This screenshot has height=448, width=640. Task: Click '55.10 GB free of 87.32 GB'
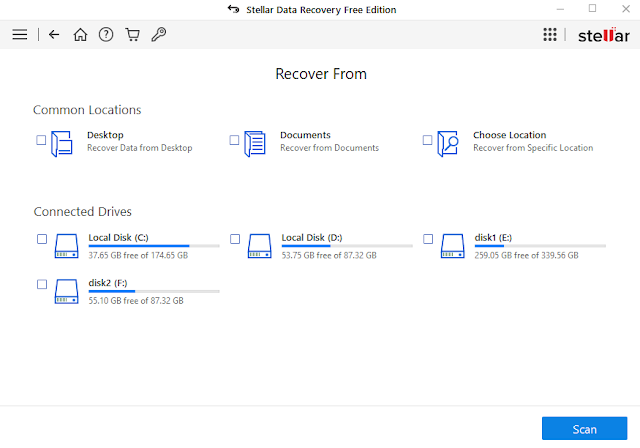click(136, 301)
